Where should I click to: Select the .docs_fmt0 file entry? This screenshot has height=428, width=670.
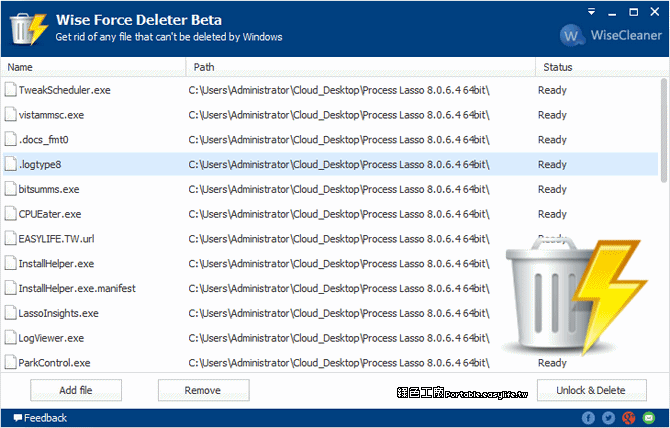[x=330, y=140]
